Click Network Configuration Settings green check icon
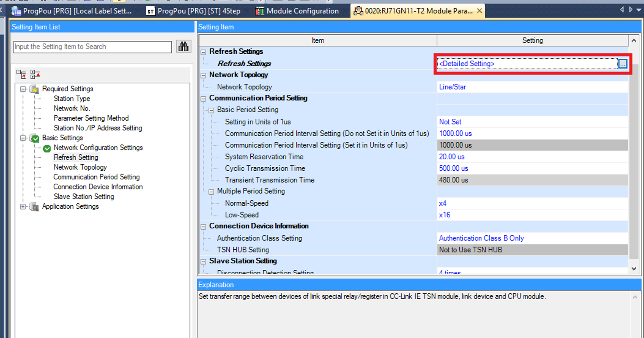 click(x=47, y=148)
